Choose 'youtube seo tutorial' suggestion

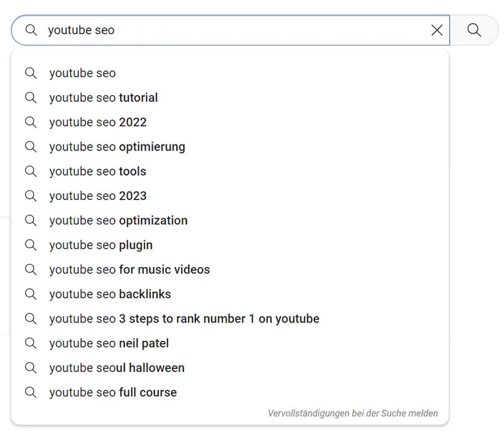click(x=104, y=98)
